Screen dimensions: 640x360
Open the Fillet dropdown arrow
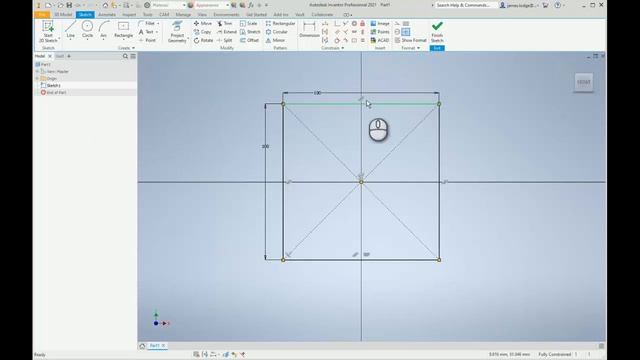tap(158, 23)
